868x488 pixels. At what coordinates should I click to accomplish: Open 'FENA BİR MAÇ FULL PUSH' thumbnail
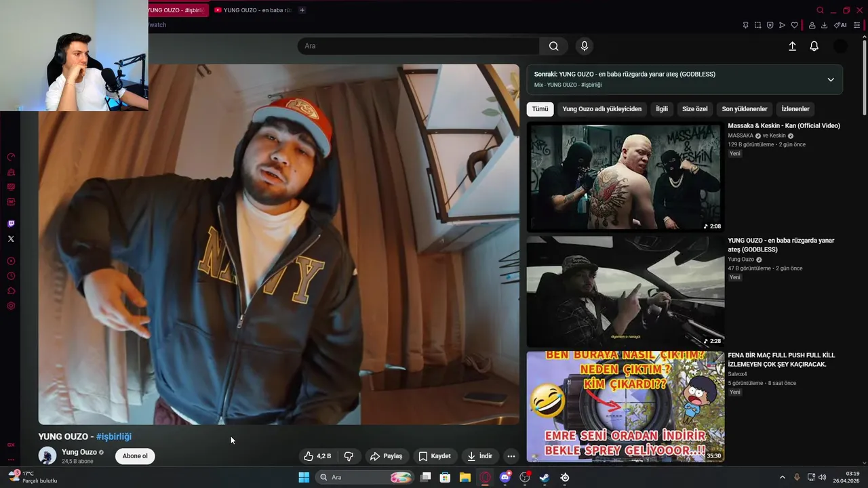[625, 406]
